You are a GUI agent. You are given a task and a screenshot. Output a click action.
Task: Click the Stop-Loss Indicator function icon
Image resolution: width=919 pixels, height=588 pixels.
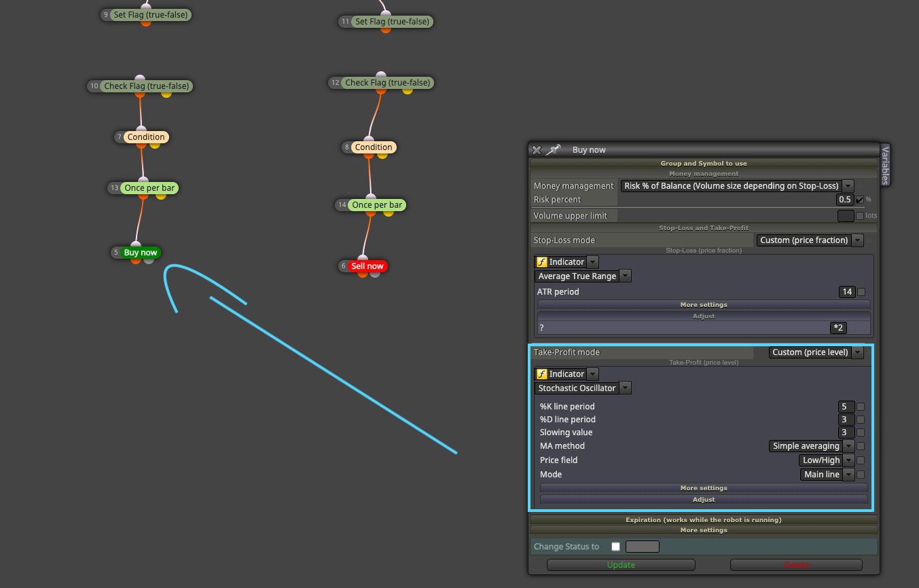(541, 262)
